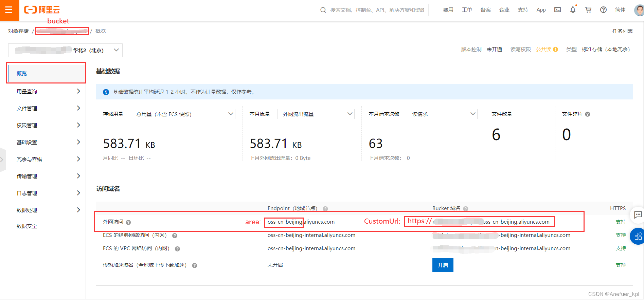Click the warning icon next to 公共读
644x300 pixels.
pyautogui.click(x=555, y=50)
